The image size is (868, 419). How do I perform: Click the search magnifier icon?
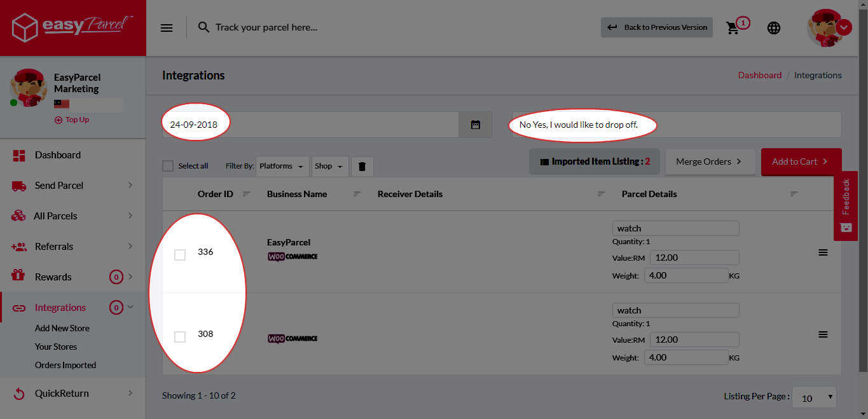click(x=203, y=27)
